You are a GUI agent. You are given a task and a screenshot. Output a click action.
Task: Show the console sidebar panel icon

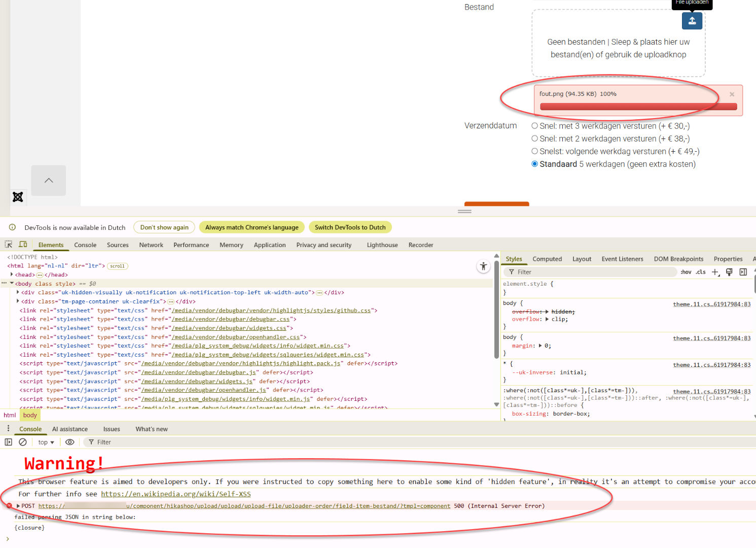pyautogui.click(x=8, y=442)
